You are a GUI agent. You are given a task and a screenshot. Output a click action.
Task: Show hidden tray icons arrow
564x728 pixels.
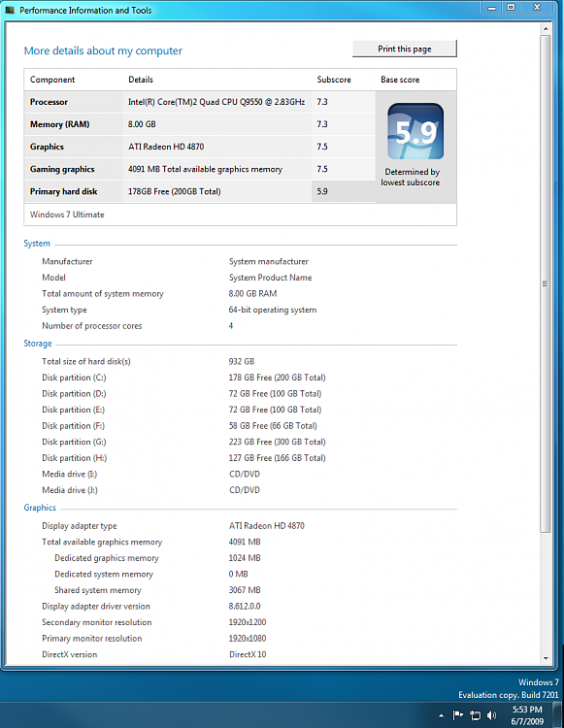tap(441, 715)
